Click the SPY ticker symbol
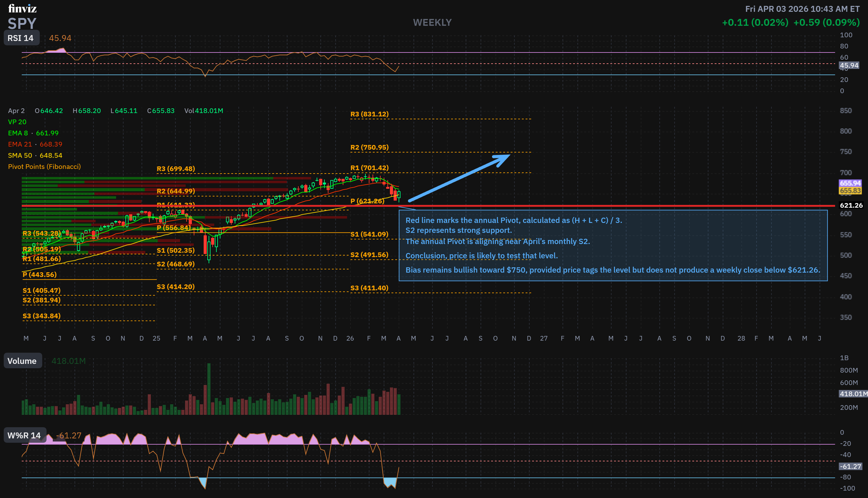 tap(22, 24)
